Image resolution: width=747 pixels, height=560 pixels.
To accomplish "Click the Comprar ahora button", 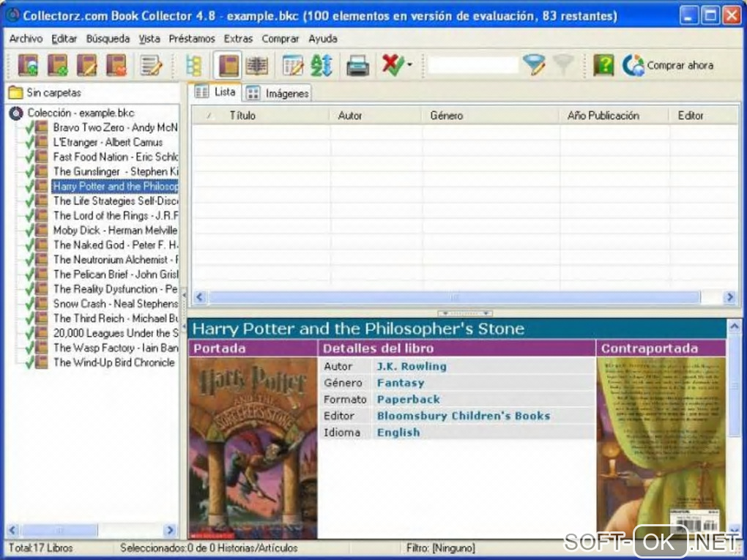I will (668, 66).
